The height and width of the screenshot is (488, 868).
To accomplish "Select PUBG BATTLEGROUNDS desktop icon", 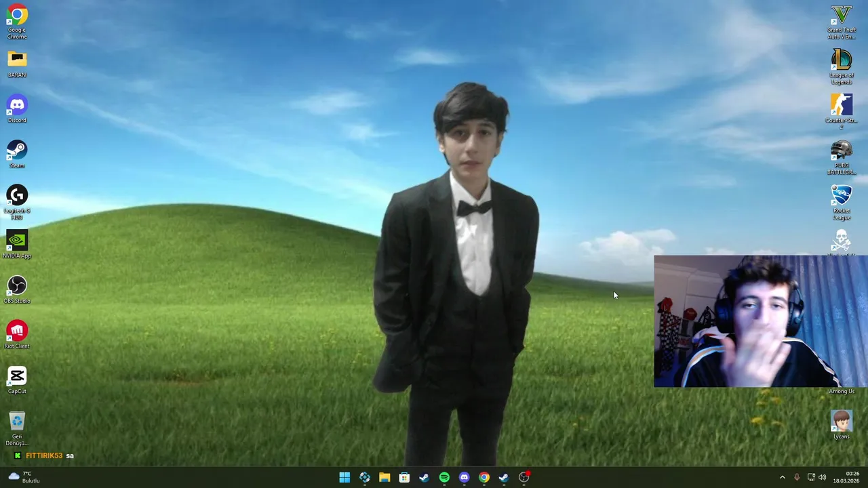I will tap(842, 157).
